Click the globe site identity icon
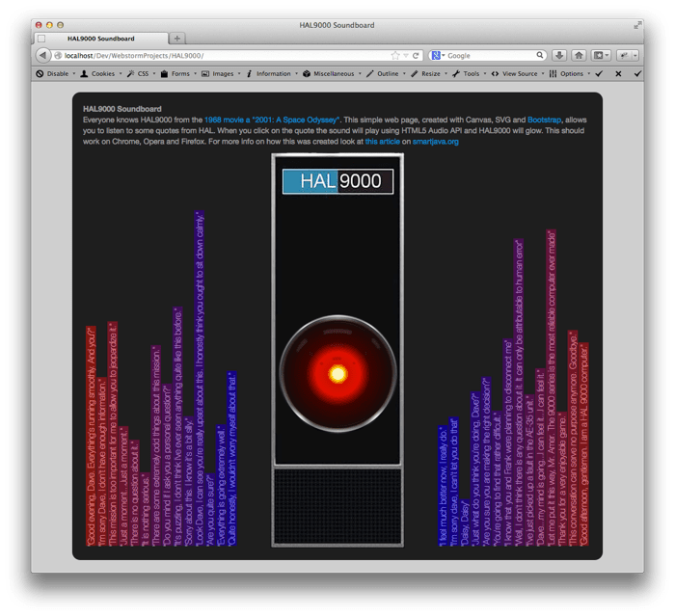Screen dimensions: 675x616 pyautogui.click(x=58, y=56)
